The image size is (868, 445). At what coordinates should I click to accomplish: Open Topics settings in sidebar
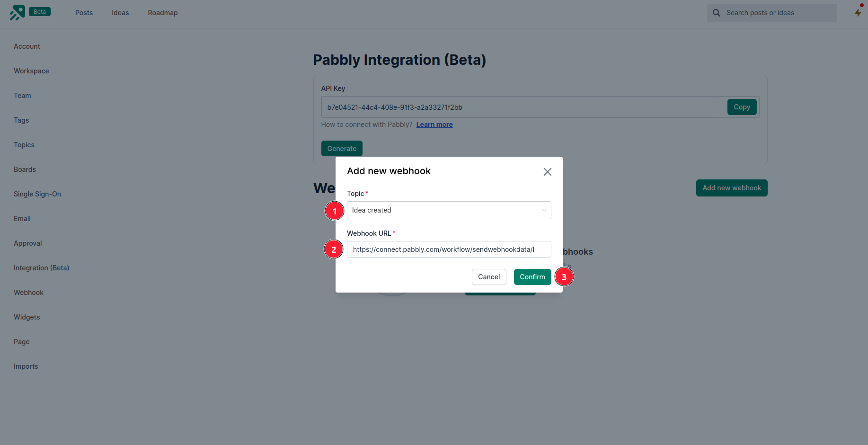click(x=24, y=145)
